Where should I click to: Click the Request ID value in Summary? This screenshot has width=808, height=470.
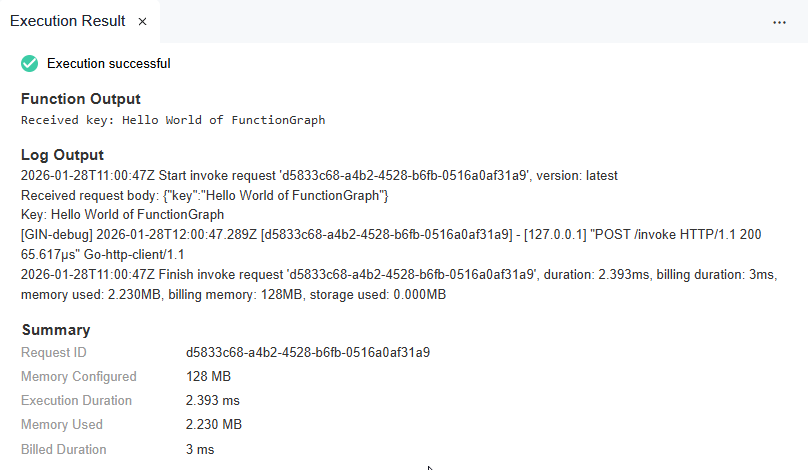[308, 352]
